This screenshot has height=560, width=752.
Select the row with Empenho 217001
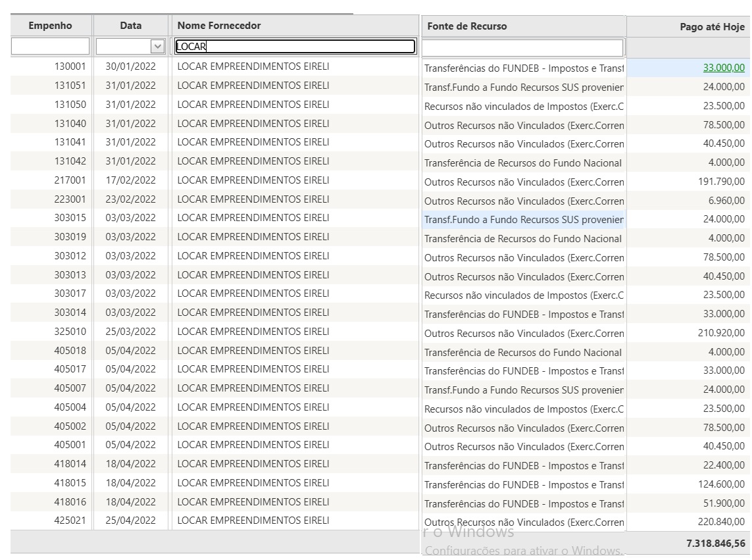[70, 180]
